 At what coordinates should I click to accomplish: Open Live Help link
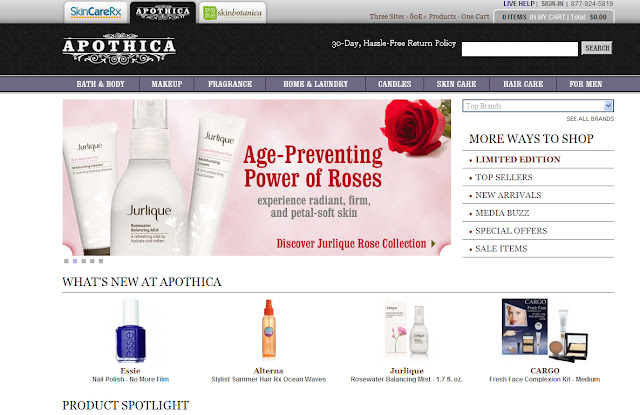518,4
